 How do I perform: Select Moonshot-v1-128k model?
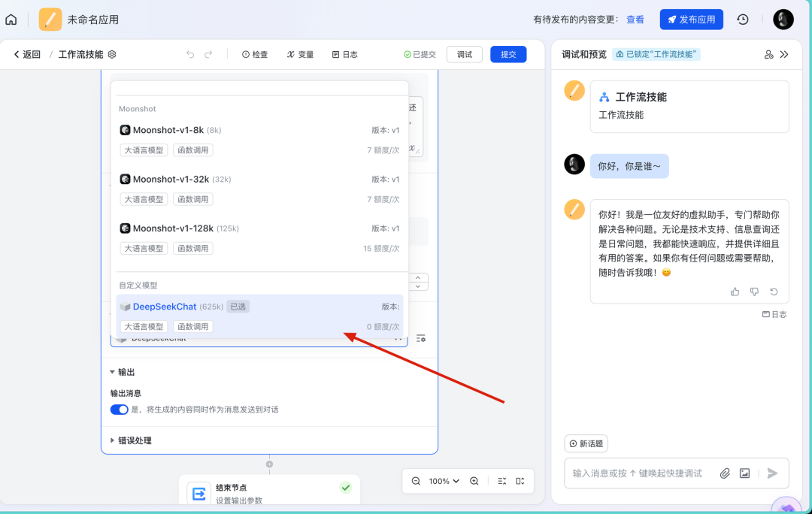point(259,238)
